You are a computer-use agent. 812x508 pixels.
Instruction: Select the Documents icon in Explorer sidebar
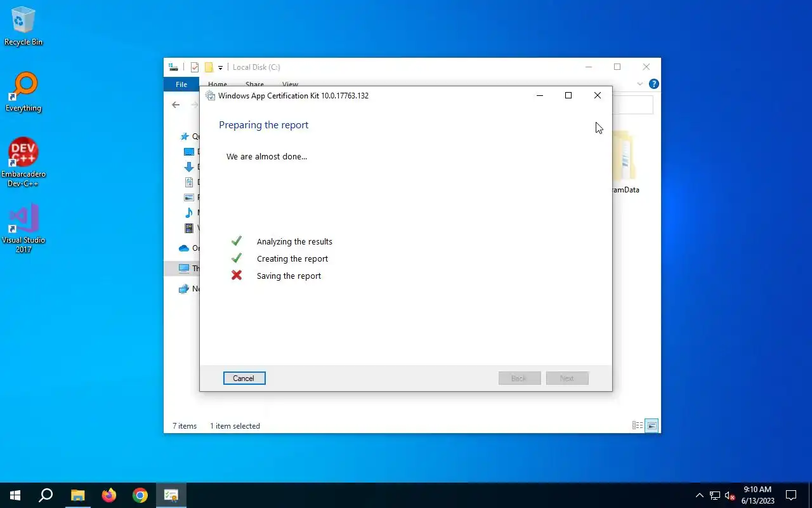(x=188, y=182)
